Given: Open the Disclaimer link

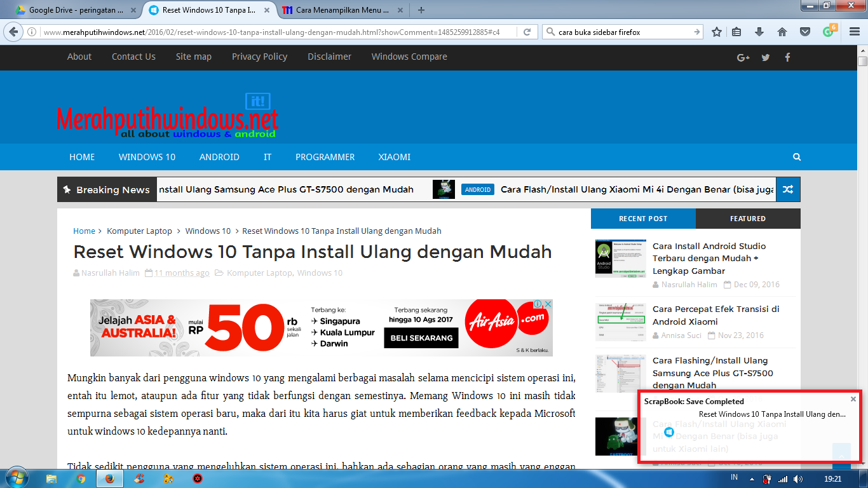Looking at the screenshot, I should tap(329, 57).
